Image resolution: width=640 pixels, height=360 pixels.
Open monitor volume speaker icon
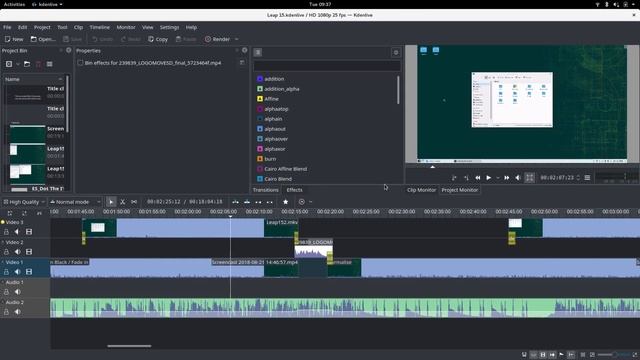click(518, 178)
